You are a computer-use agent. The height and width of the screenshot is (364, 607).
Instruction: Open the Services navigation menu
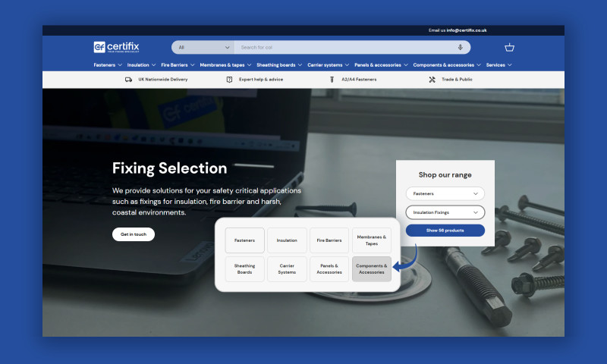[498, 65]
